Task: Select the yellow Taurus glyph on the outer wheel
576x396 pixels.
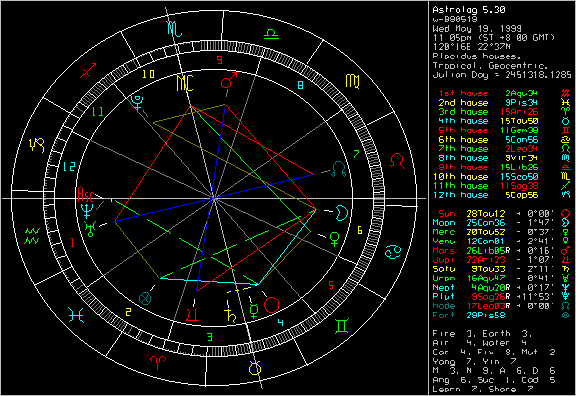Action: coord(255,368)
